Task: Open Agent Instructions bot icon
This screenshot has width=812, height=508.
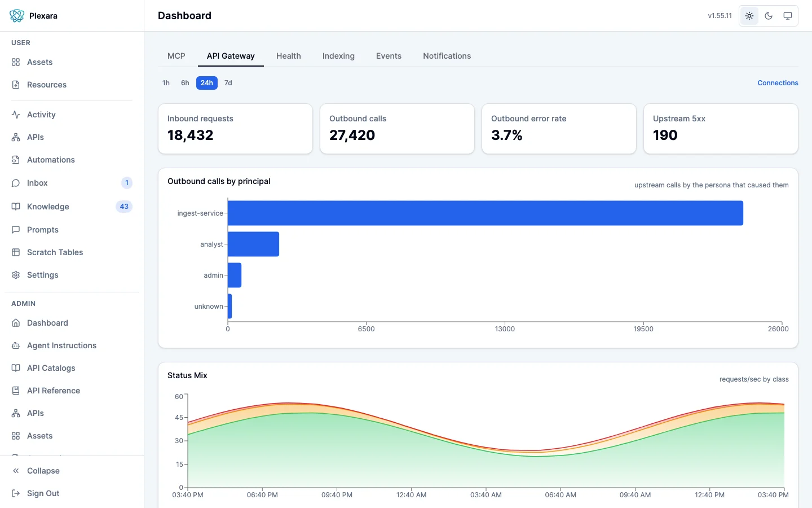Action: click(16, 345)
